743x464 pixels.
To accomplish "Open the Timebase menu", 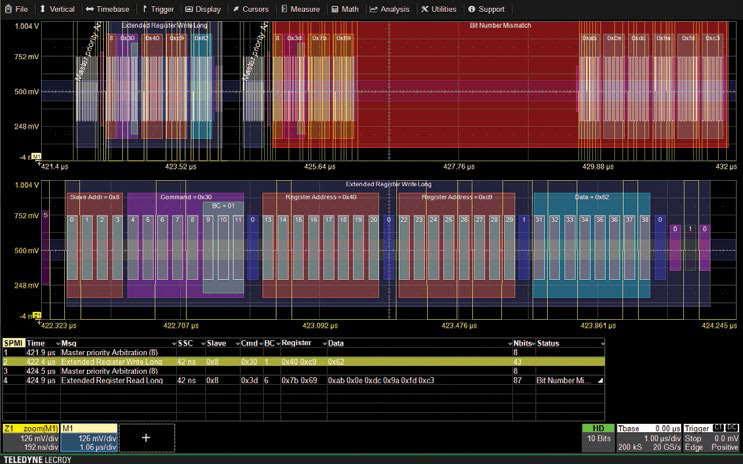I will click(108, 9).
